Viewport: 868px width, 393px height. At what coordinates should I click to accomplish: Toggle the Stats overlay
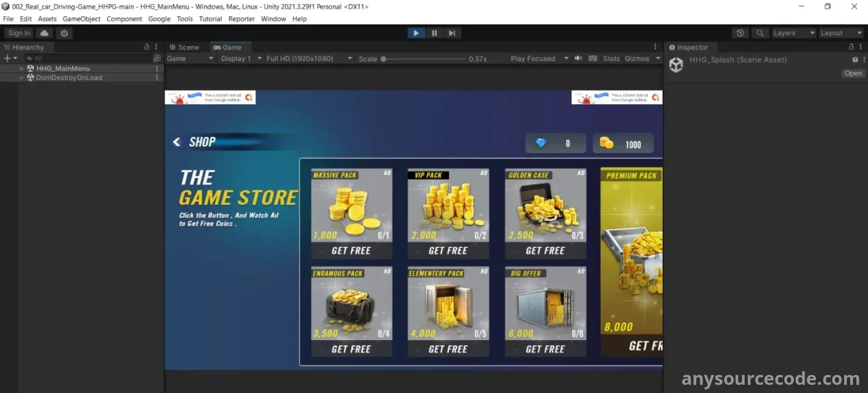click(611, 59)
